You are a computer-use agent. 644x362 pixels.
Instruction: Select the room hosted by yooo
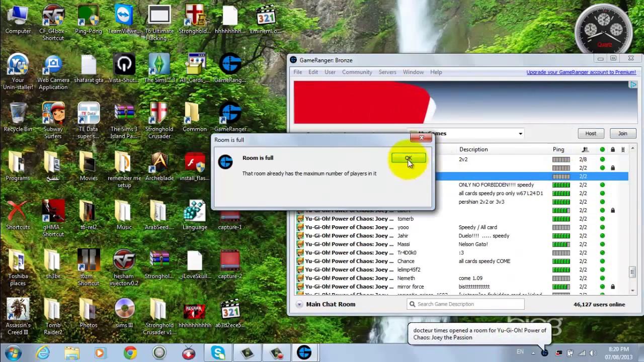click(461, 227)
